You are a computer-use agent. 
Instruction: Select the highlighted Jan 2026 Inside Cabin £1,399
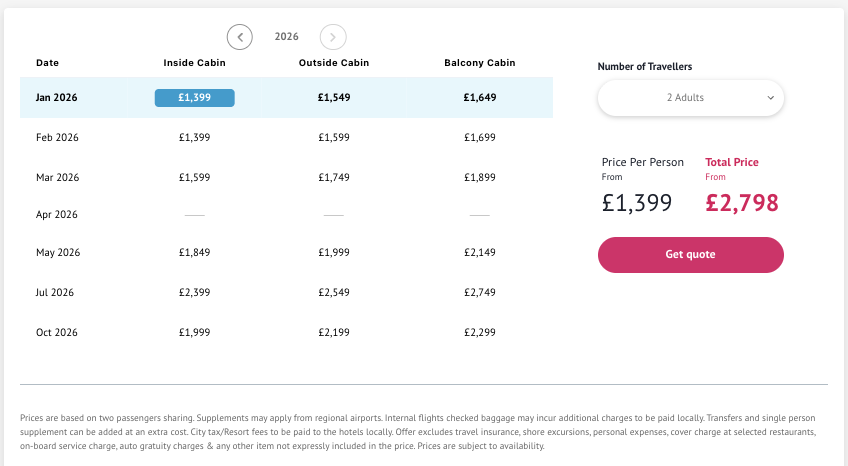[194, 98]
